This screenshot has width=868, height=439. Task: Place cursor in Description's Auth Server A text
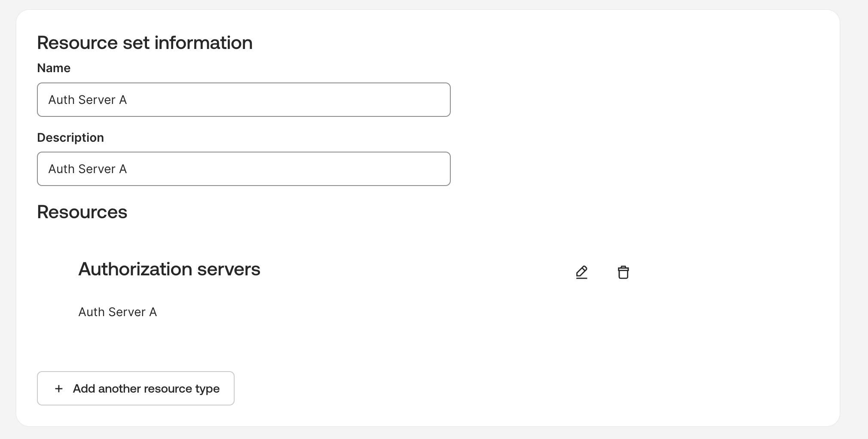click(x=87, y=169)
